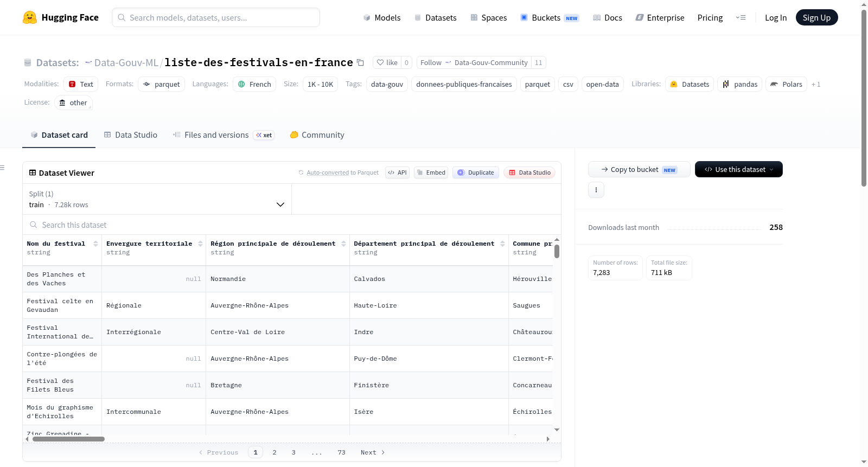Duplicate the dataset
The height and width of the screenshot is (467, 868).
coord(475,172)
